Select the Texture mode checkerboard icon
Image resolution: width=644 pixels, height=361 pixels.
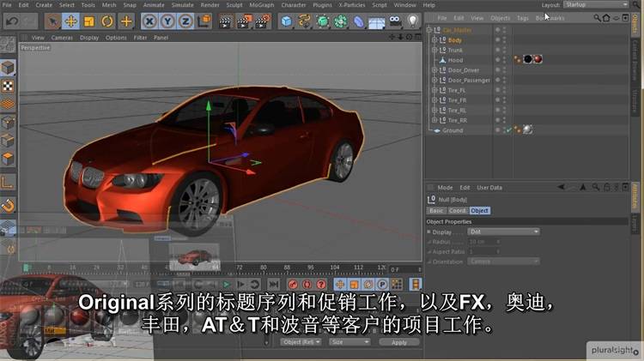pyautogui.click(x=8, y=86)
